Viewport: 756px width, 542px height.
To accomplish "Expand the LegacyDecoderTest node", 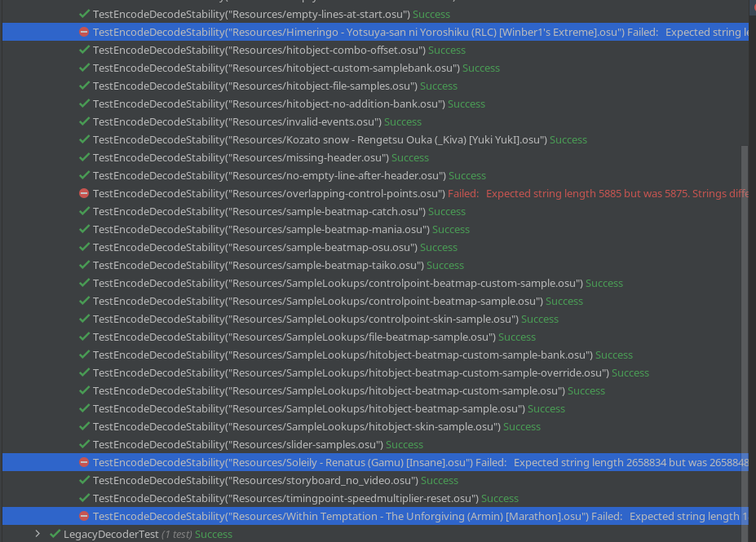I will click(37, 534).
